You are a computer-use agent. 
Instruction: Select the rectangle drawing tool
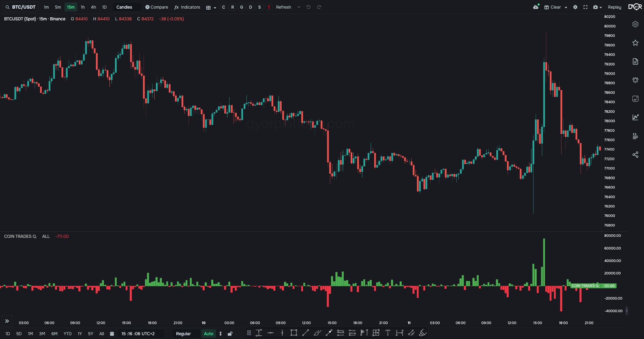(294, 333)
